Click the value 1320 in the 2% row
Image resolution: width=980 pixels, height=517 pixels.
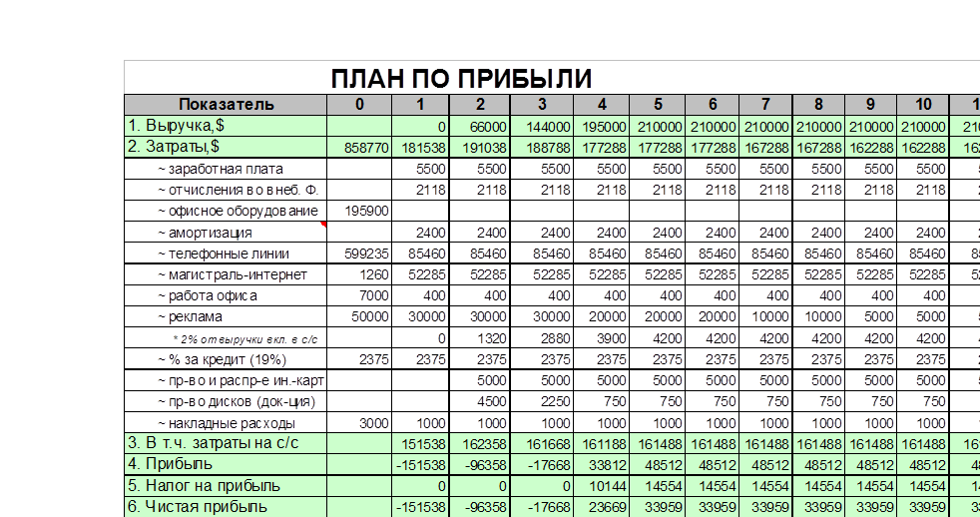pos(480,338)
